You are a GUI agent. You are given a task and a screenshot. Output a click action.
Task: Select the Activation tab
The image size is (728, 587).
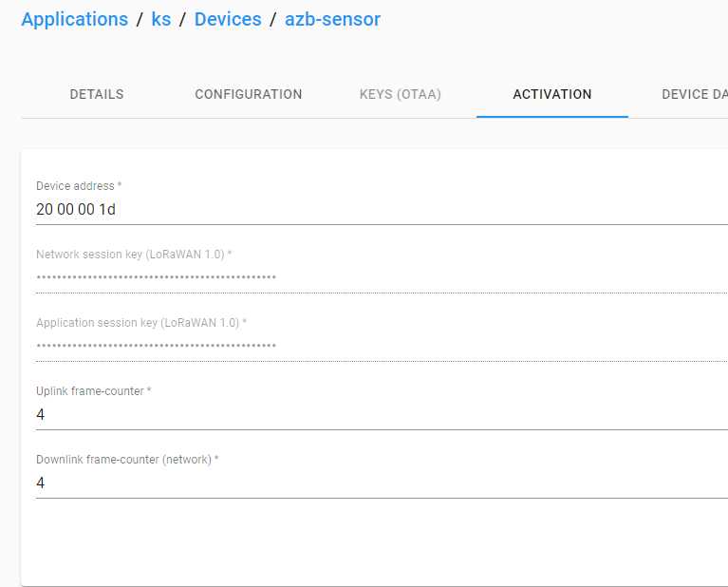[x=552, y=94]
